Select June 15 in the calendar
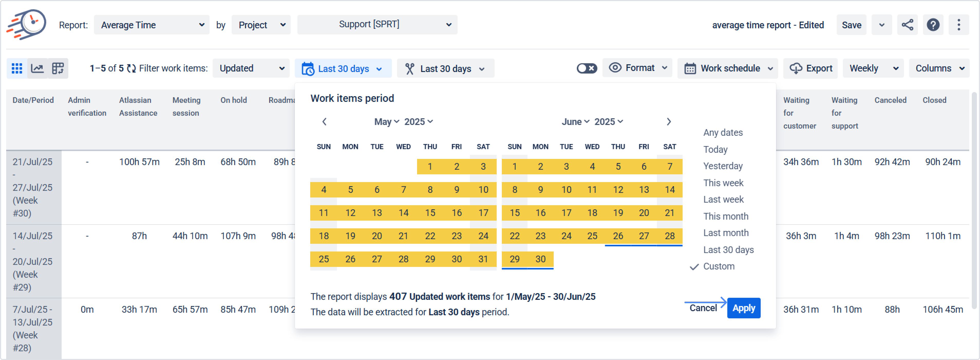The height and width of the screenshot is (360, 980). (514, 213)
